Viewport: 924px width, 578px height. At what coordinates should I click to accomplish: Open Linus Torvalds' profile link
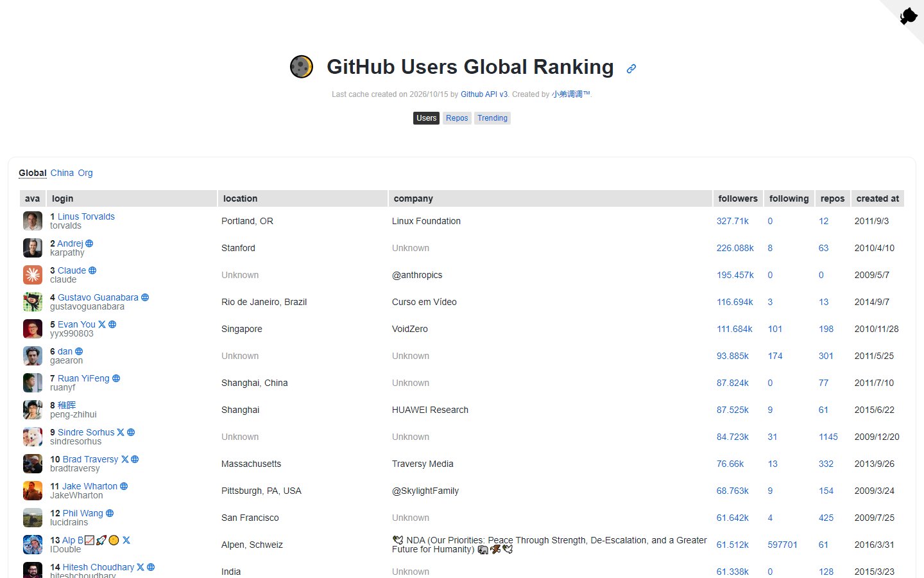[86, 216]
